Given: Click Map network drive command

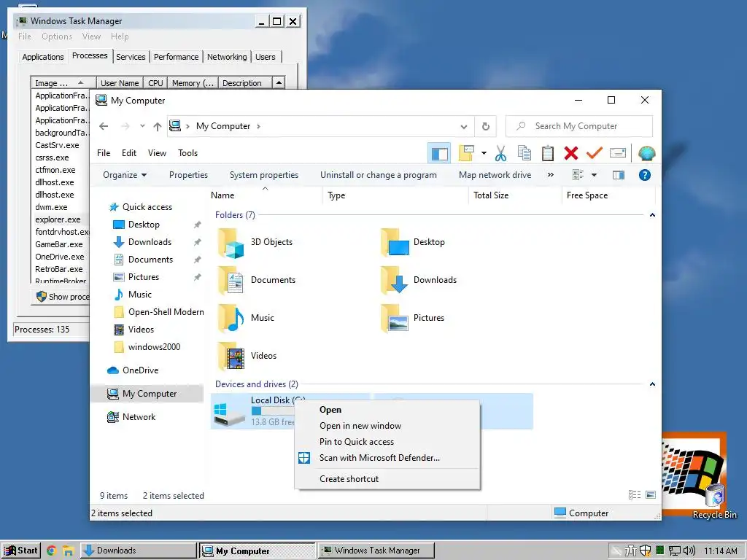Looking at the screenshot, I should pos(495,175).
